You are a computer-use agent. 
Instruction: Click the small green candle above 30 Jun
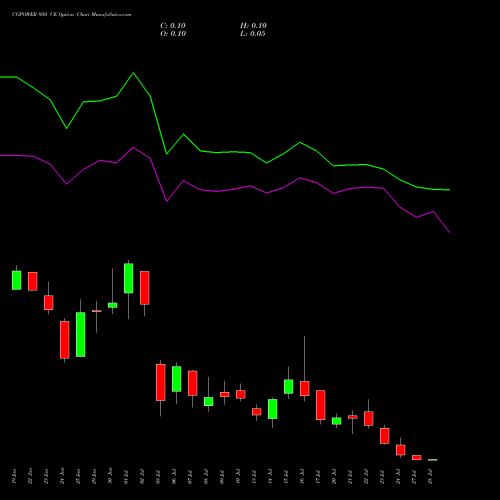pos(113,305)
